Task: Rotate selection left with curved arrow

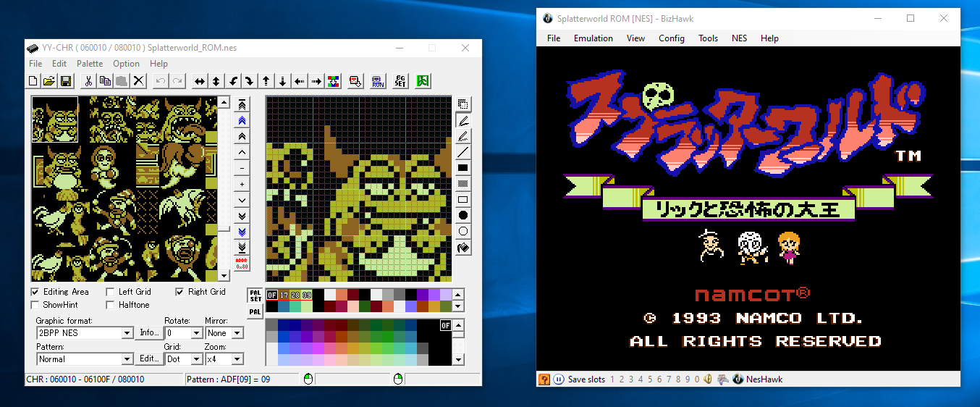Action: click(x=232, y=81)
